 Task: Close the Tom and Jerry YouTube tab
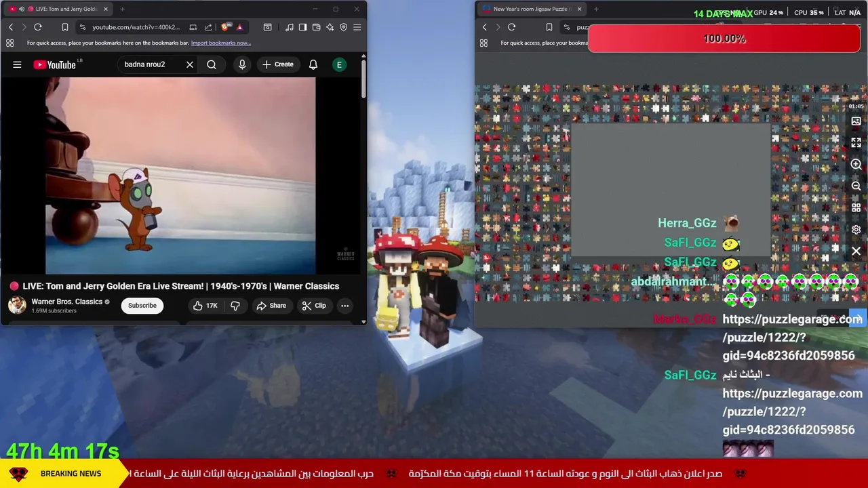pos(106,9)
